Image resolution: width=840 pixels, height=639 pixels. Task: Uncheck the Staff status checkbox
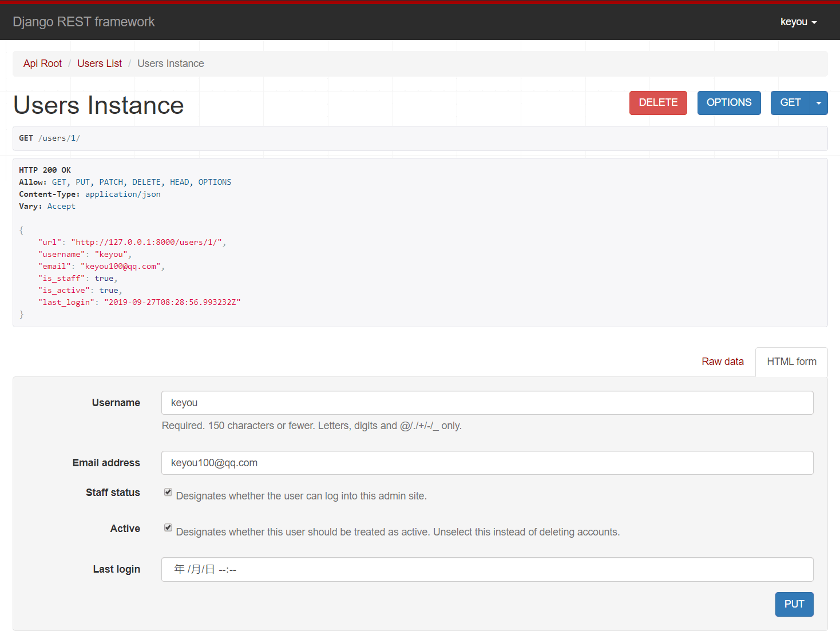click(168, 492)
